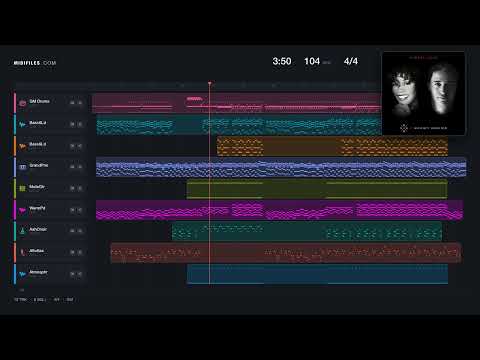Solo the GrandPno track

click(80, 167)
